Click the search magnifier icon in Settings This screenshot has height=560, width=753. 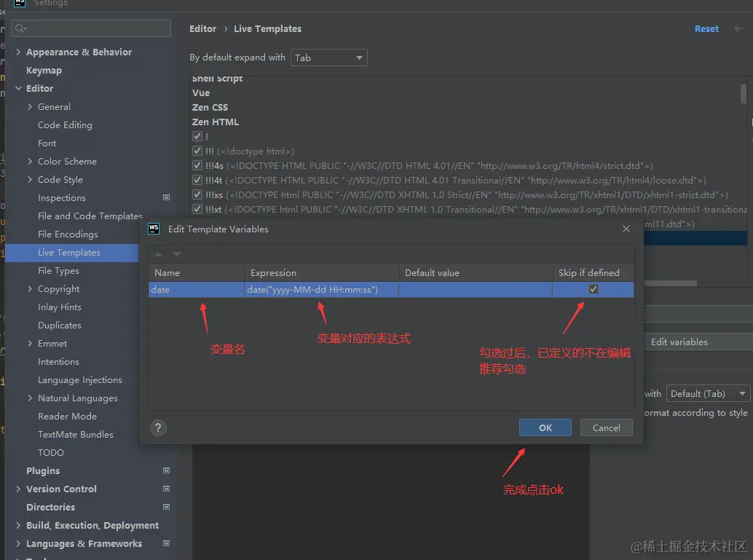pos(20,29)
